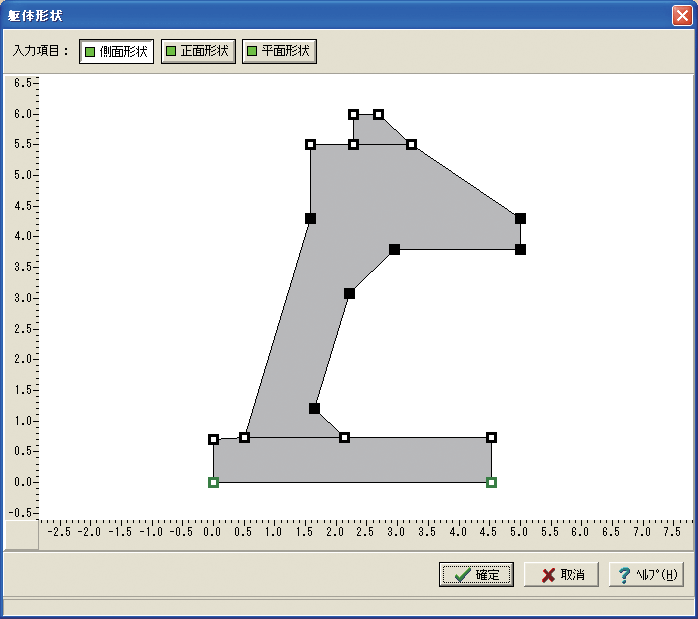
Task: Select the black handle near height 3.1 on the wall's right face
Action: [x=349, y=293]
